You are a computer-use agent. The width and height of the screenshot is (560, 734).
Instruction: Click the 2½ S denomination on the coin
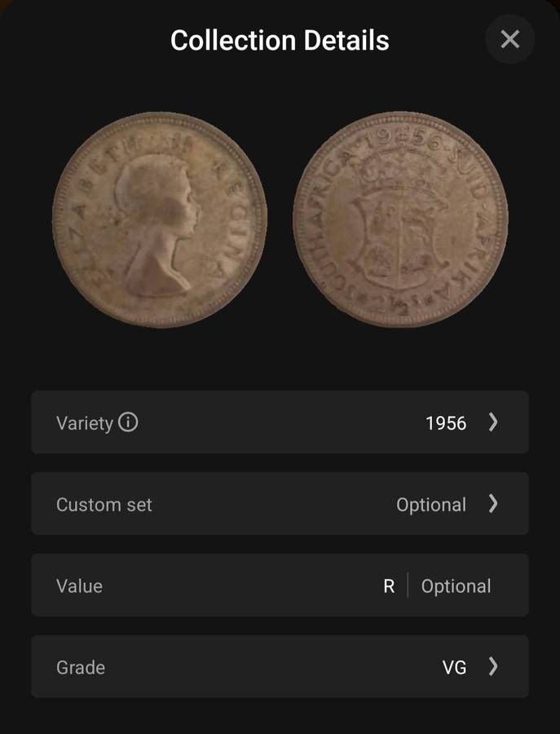coord(400,302)
